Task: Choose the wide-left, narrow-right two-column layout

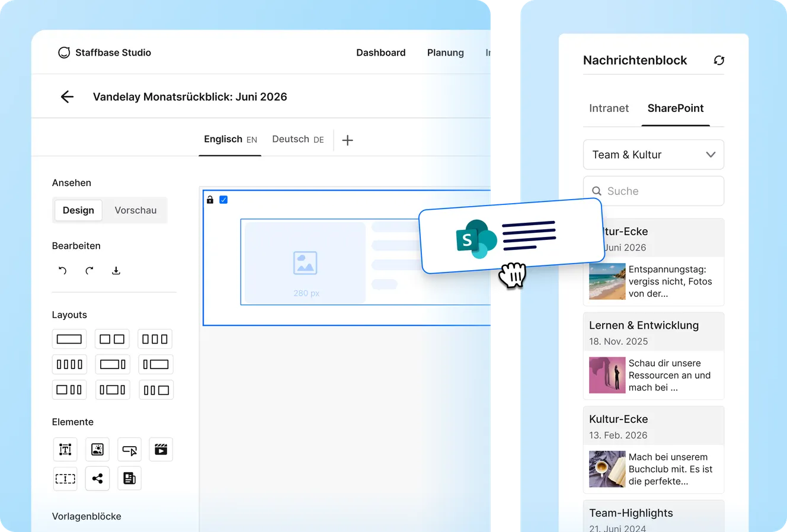Action: tap(112, 364)
